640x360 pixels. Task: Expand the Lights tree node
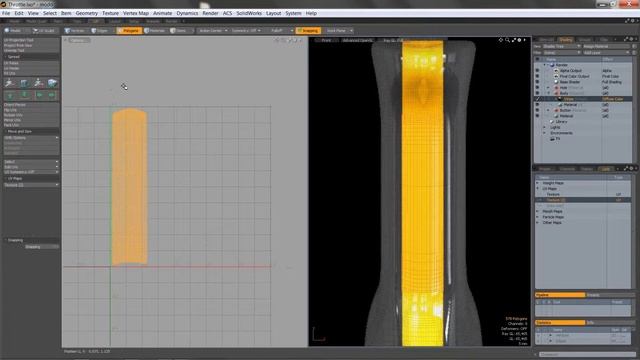544,127
